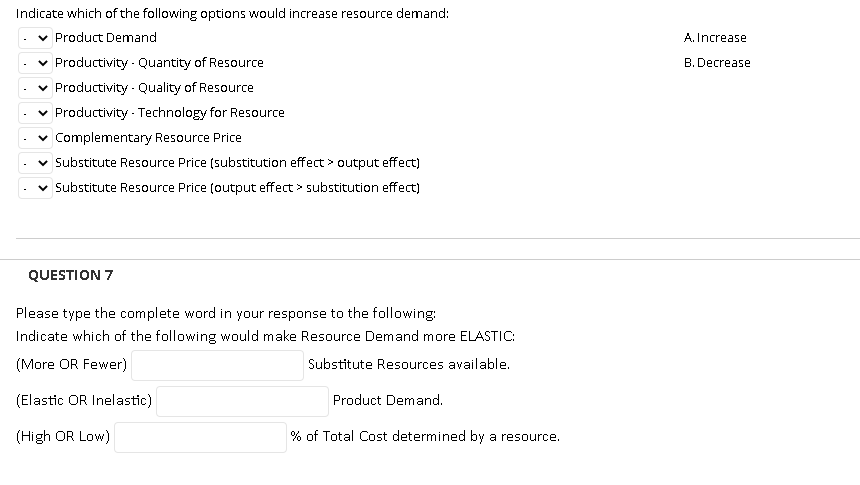Expand the Productivity - Quantity of Resource dropdown
This screenshot has width=860, height=485.
click(35, 63)
